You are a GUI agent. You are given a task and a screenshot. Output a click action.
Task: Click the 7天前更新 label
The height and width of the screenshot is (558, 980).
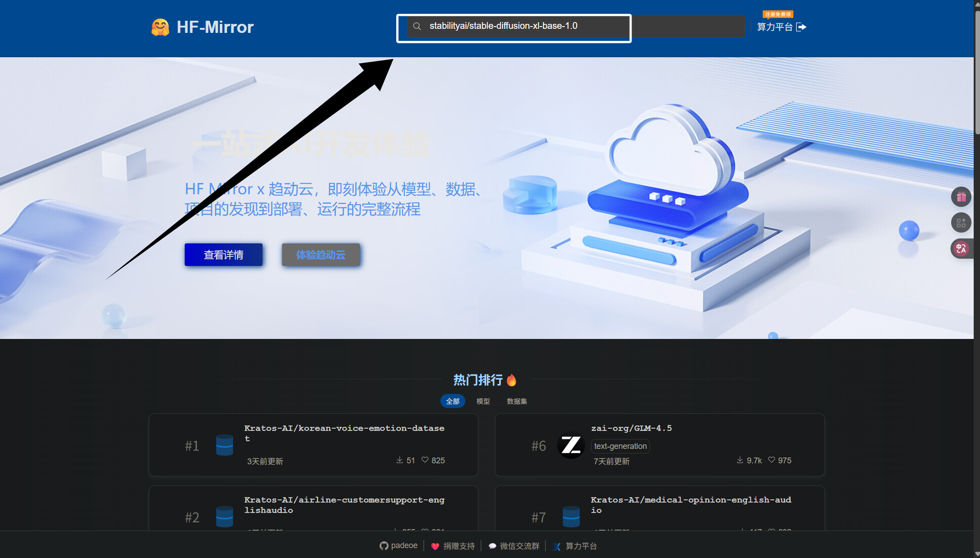tap(612, 461)
